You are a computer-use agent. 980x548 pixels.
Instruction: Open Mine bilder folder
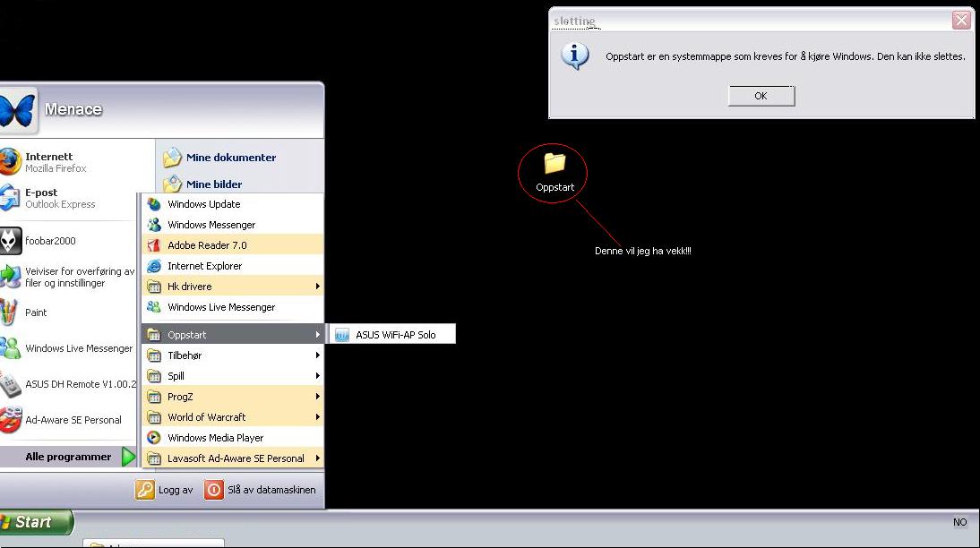(202, 184)
